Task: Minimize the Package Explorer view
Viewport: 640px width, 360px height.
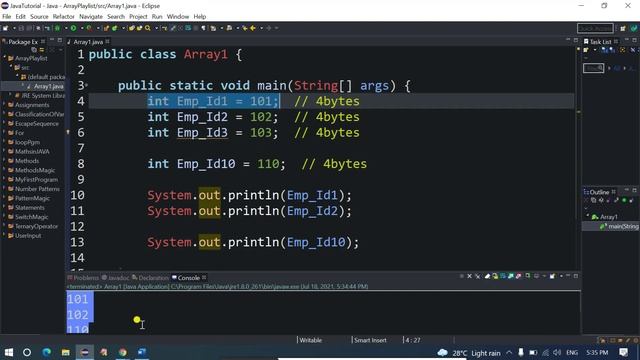Action: (x=52, y=40)
